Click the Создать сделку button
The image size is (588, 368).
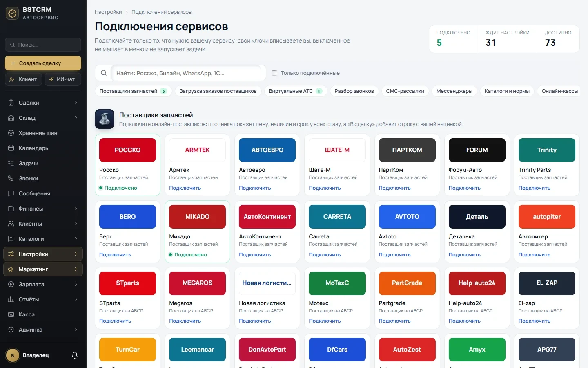43,63
